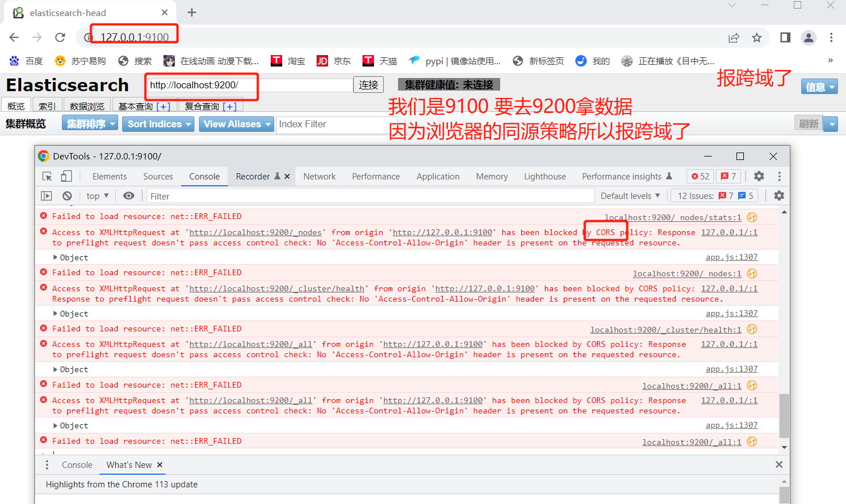Viewport: 846px width, 504px height.
Task: Click the 7 issues counter badge
Action: [x=729, y=177]
